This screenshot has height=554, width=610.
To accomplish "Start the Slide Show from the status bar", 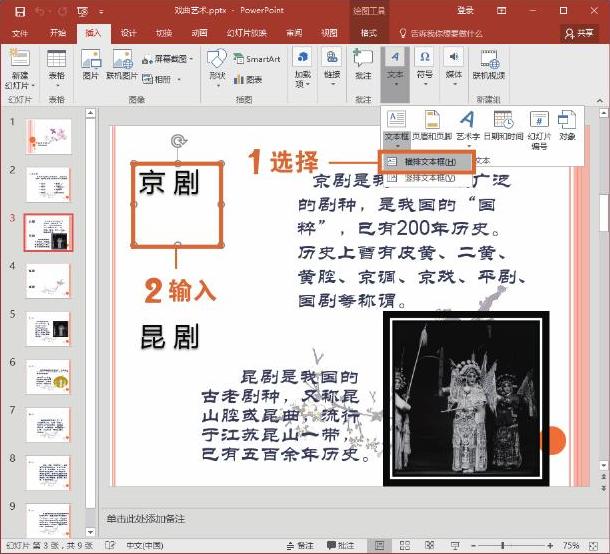I will tap(454, 545).
